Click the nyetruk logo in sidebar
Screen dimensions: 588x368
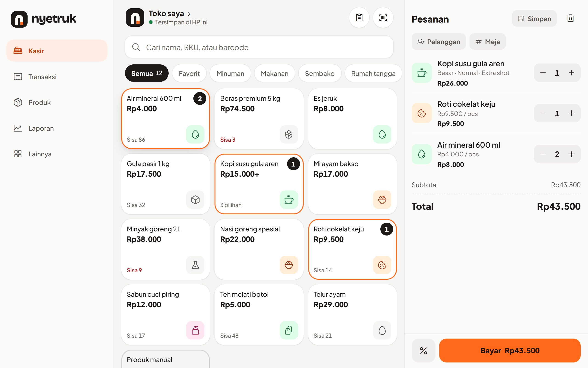click(43, 19)
